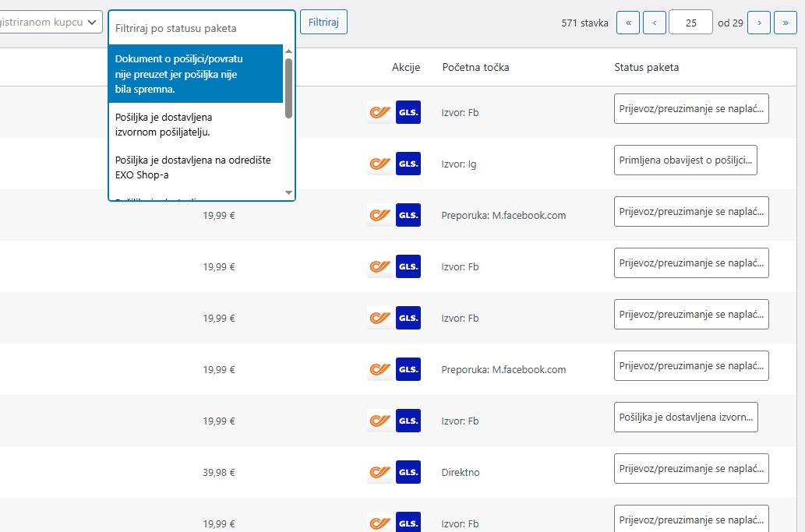Select 'Pošiljka je dostavljena na odredište EXO Shop-a'
This screenshot has height=532, width=805.
(195, 167)
